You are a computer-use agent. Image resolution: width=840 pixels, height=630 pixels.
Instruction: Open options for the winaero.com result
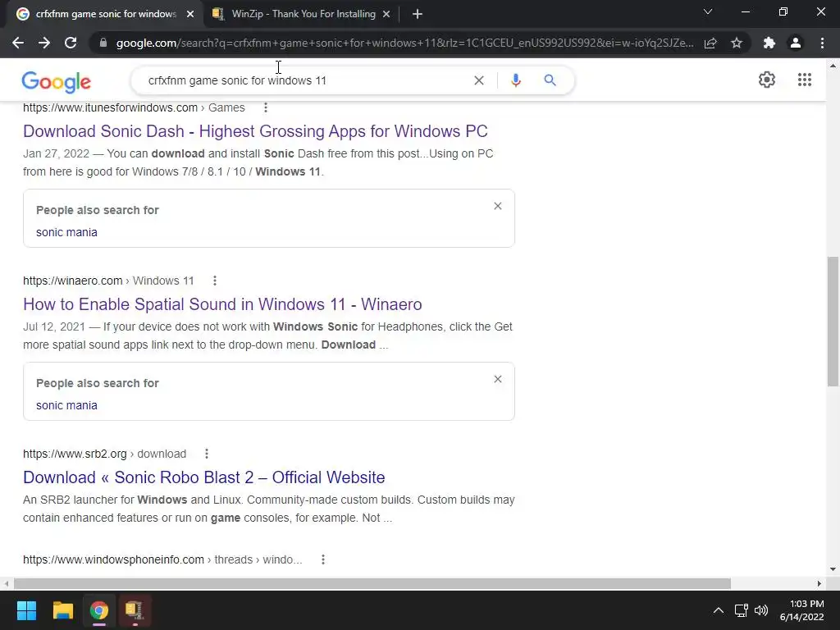tap(215, 281)
